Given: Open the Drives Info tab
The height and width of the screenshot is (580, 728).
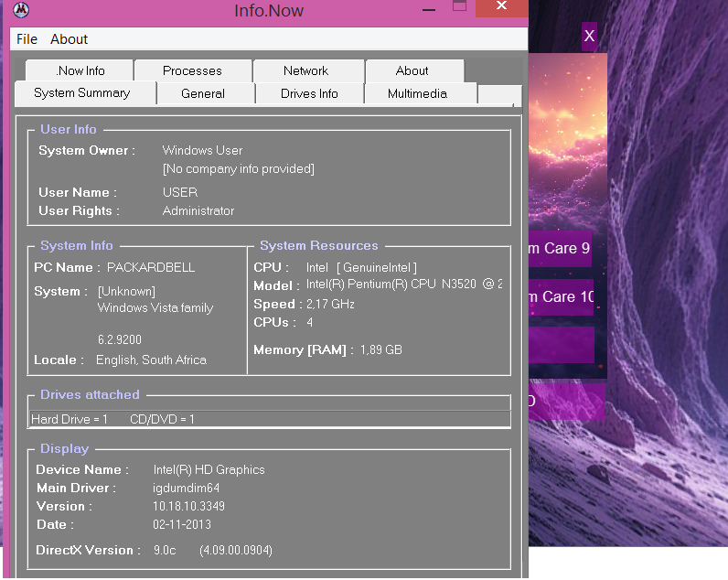Looking at the screenshot, I should [309, 94].
